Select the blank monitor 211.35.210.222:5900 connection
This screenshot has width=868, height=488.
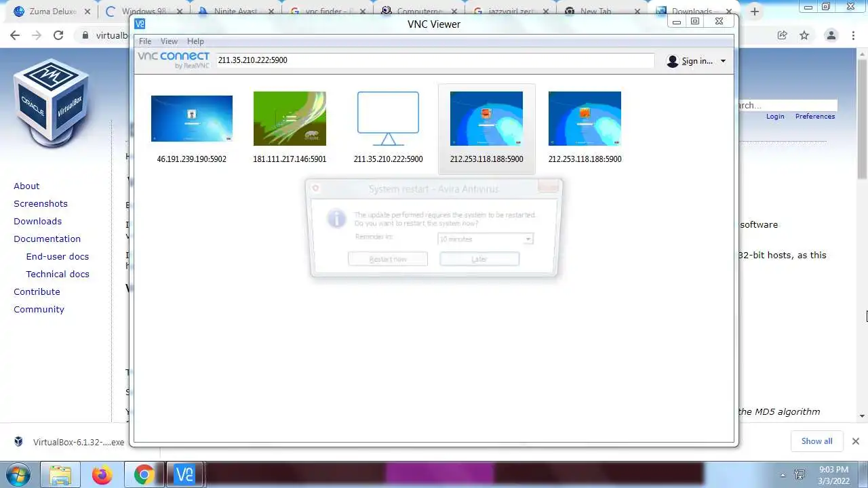[388, 119]
